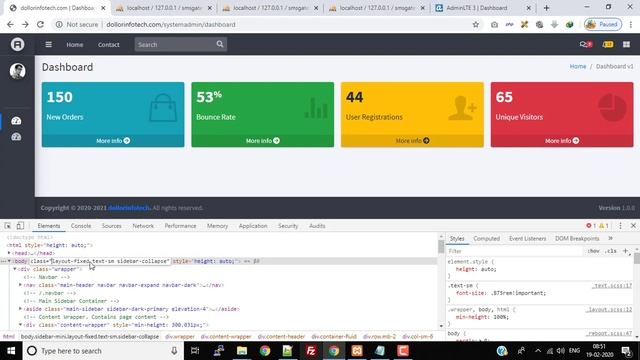Click the DevTools error count badge
This screenshot has height=360, width=640.
pos(591,226)
